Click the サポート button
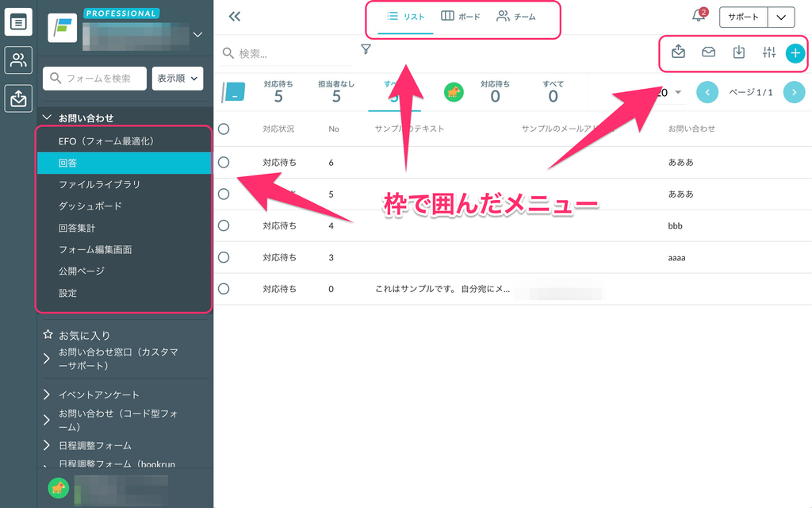The width and height of the screenshot is (812, 508). tap(744, 17)
